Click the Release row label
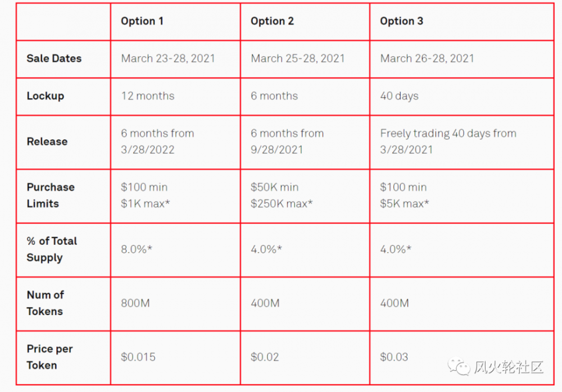This screenshot has width=562, height=392. (x=47, y=142)
